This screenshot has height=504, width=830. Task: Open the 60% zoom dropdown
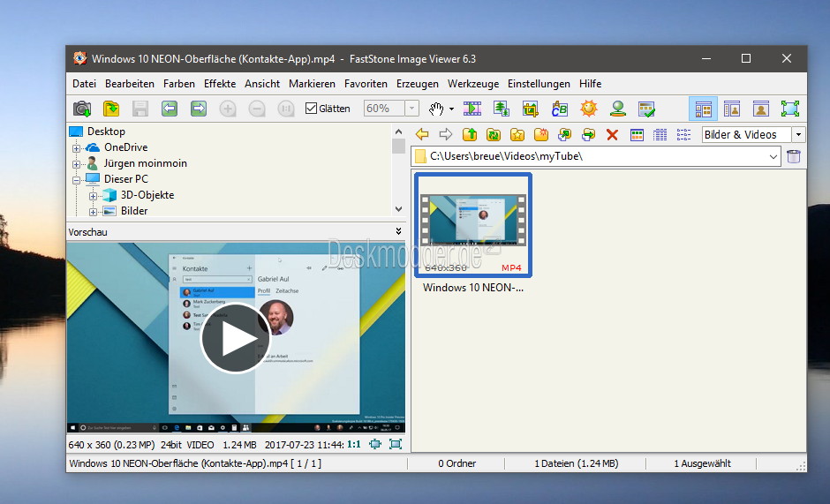pyautogui.click(x=411, y=109)
